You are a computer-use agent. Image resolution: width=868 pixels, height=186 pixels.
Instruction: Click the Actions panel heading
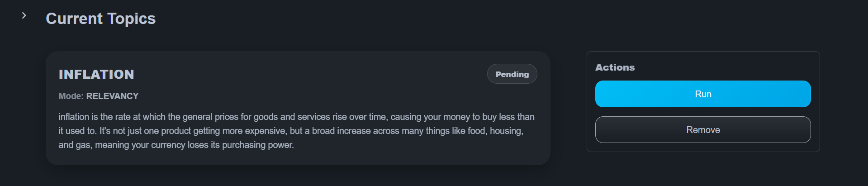point(615,67)
